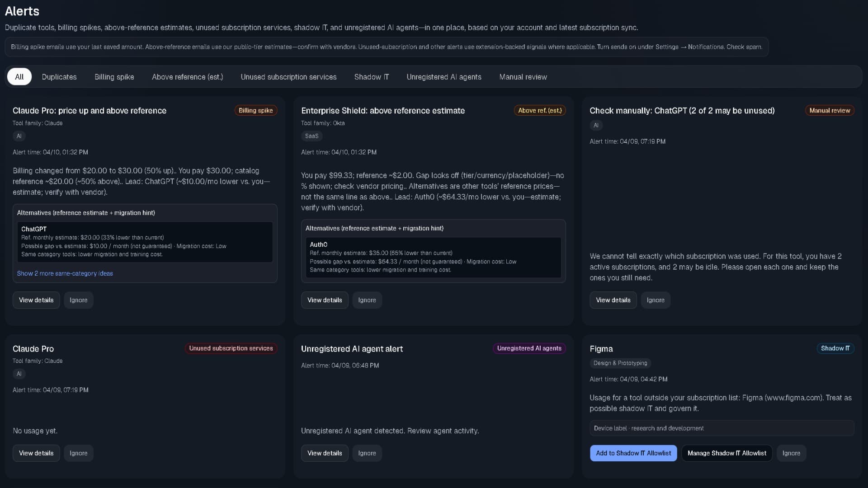Open Manage Shadow IT Allowlist
Image resolution: width=868 pixels, height=488 pixels.
[726, 453]
